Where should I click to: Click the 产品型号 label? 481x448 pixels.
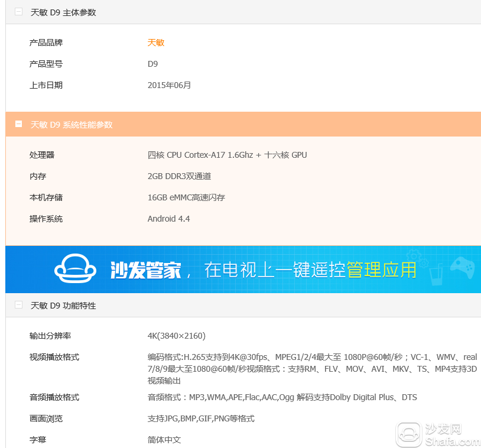(46, 64)
